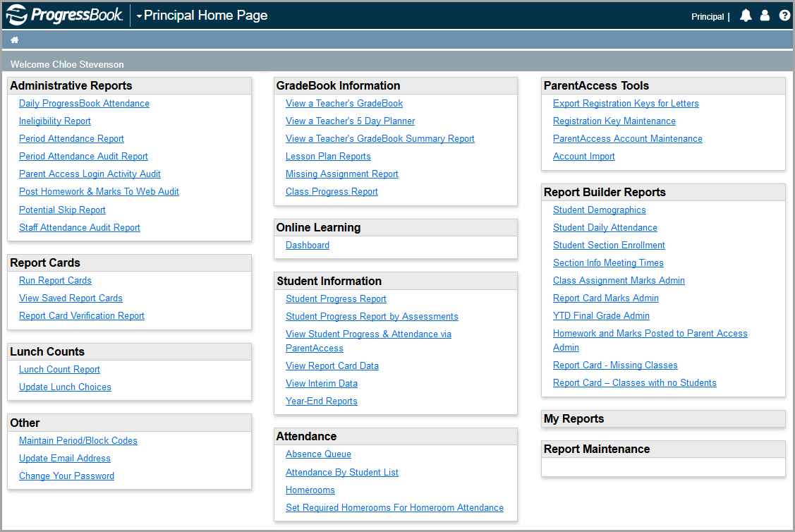Open the Potential Skip Report link
Image resolution: width=795 pixels, height=532 pixels.
point(62,210)
